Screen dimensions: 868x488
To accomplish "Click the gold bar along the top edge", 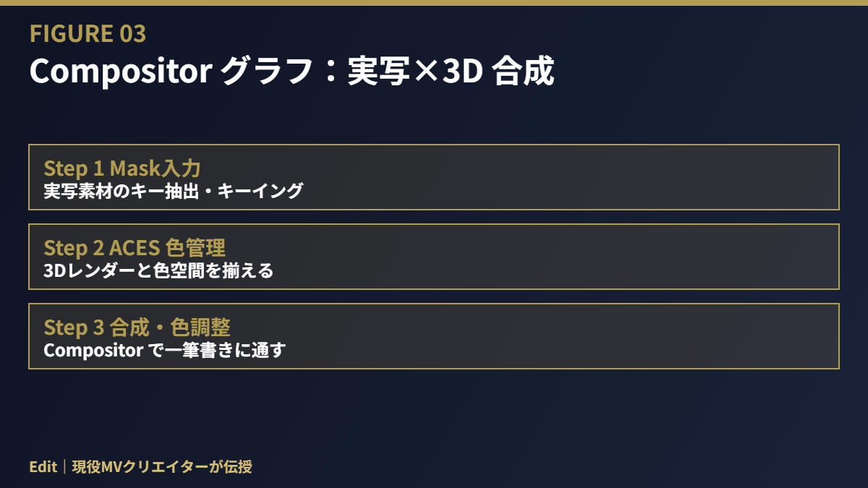I will point(434,3).
